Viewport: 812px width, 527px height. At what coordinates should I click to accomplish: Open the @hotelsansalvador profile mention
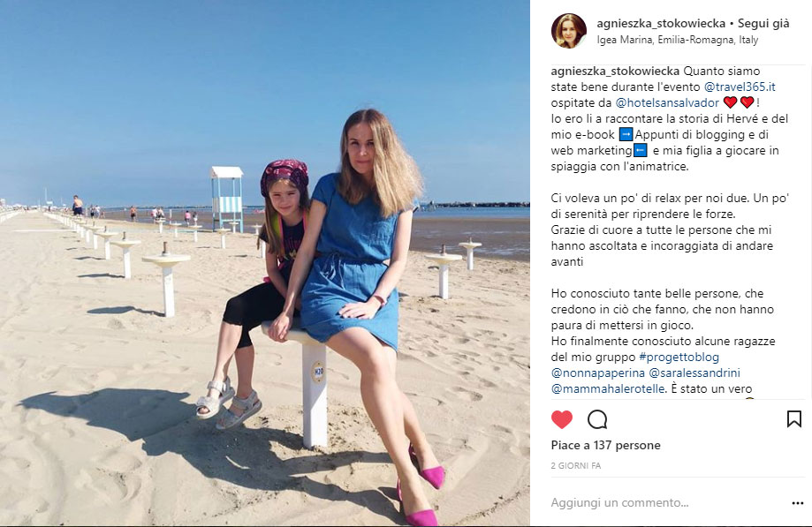[x=667, y=103]
